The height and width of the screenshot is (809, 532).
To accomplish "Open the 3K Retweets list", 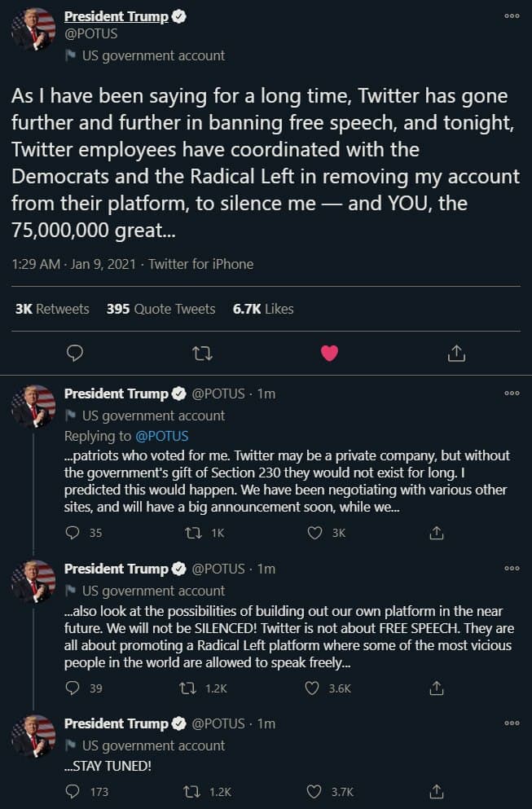I will click(x=53, y=309).
